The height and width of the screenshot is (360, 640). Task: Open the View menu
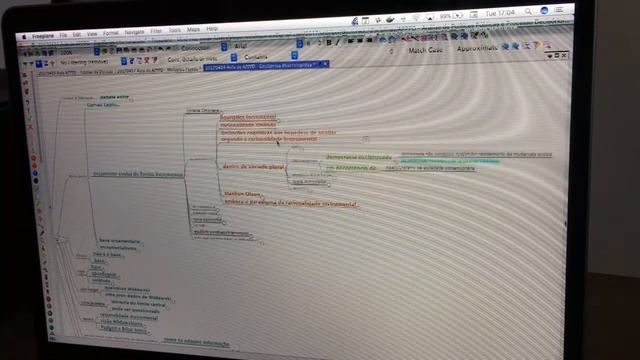(92, 34)
